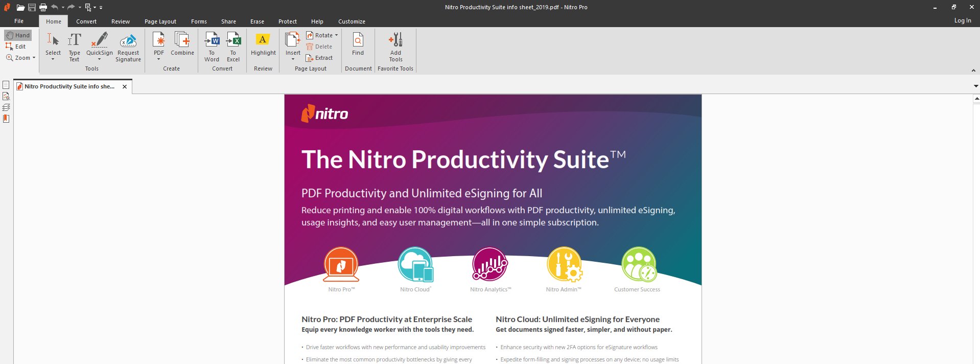Switch to the Erase ribbon tab
Screen dimensions: 980x364
pyautogui.click(x=257, y=21)
